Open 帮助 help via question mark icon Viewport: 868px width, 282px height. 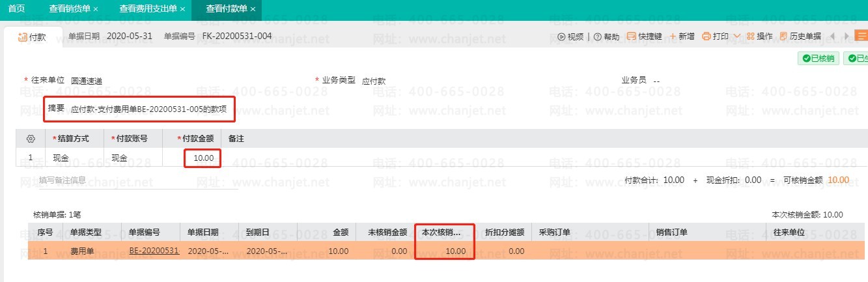pyautogui.click(x=597, y=36)
